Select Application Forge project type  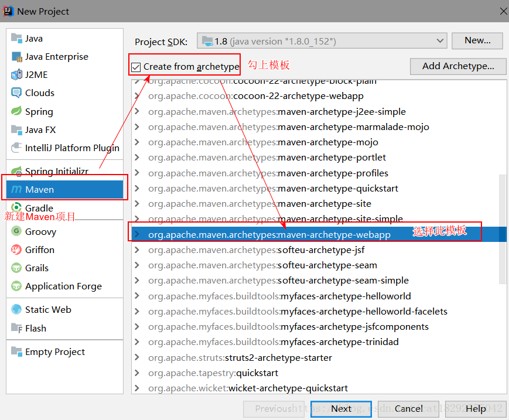click(63, 286)
